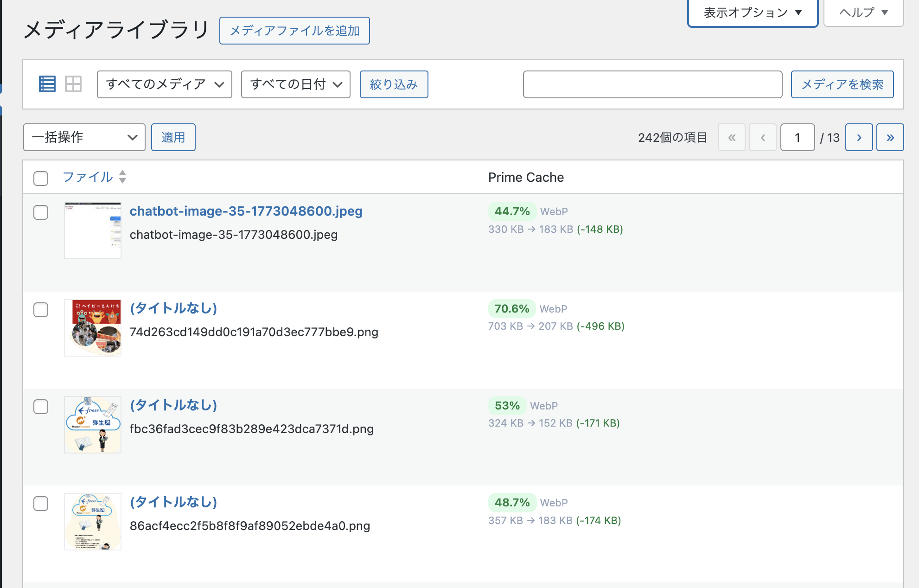Sort by ファイル column arrows
Viewport: 919px width, 588px height.
click(x=122, y=177)
